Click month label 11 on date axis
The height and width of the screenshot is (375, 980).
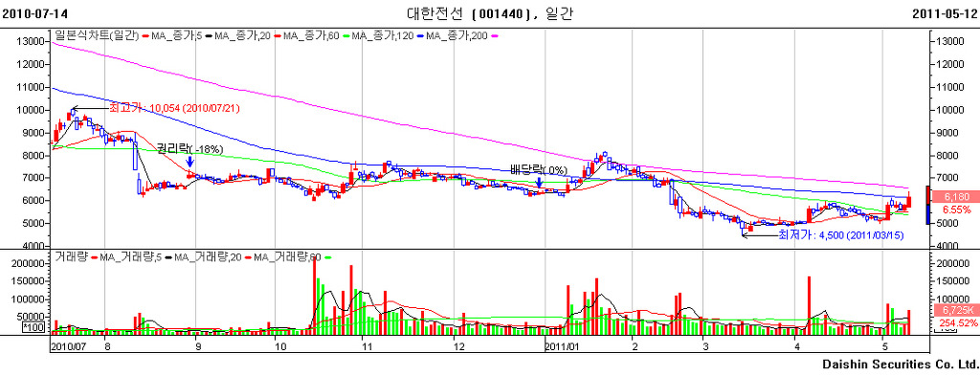367,346
